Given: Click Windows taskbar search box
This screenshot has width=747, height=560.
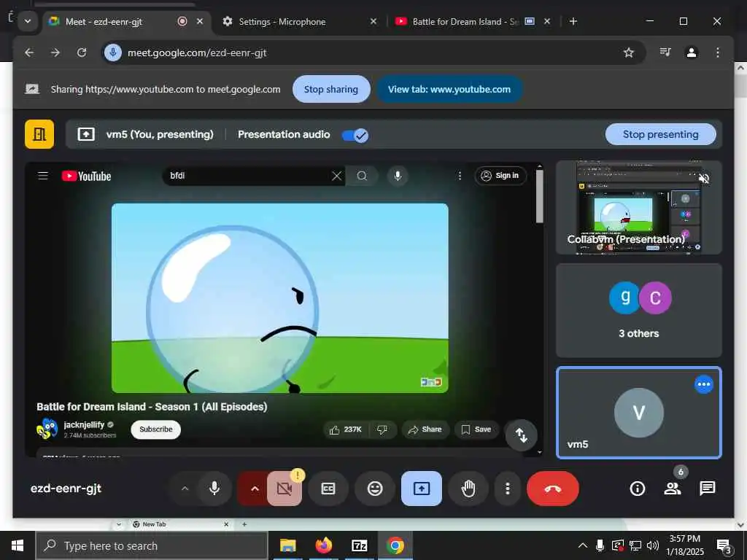Looking at the screenshot, I should (x=152, y=545).
